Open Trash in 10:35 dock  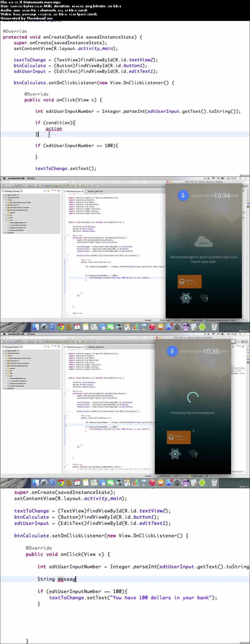click(214, 482)
